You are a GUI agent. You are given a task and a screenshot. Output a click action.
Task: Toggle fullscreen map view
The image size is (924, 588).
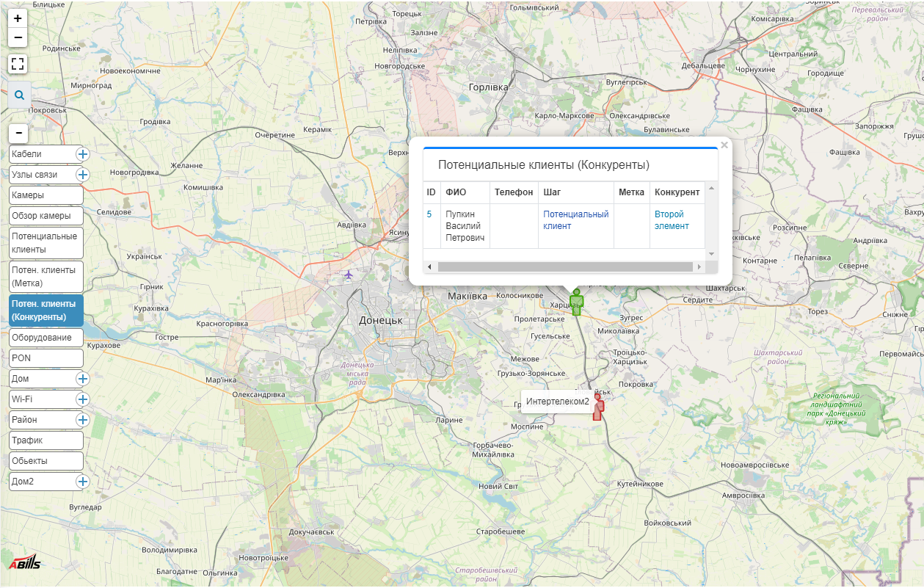18,64
